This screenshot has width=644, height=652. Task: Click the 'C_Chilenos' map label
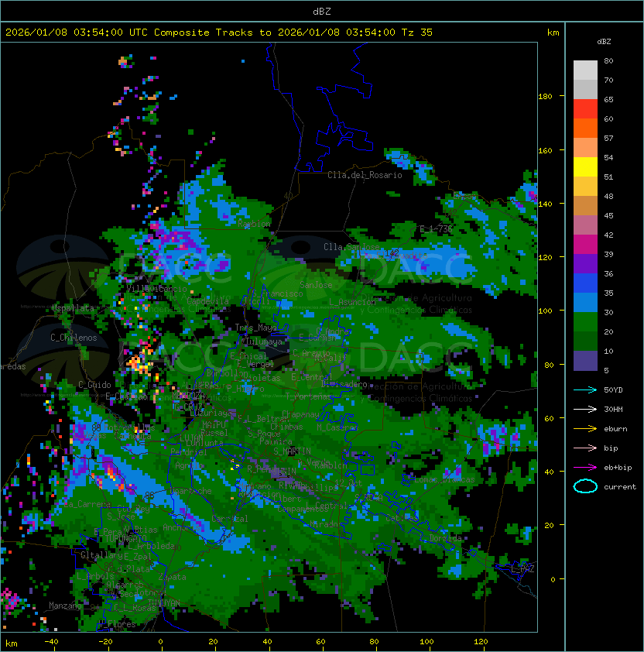click(x=74, y=338)
